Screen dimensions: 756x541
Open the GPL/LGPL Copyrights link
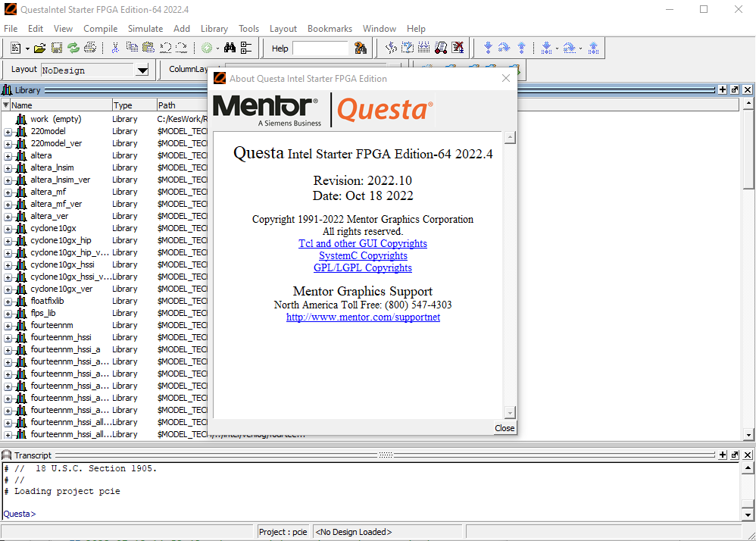coord(363,267)
